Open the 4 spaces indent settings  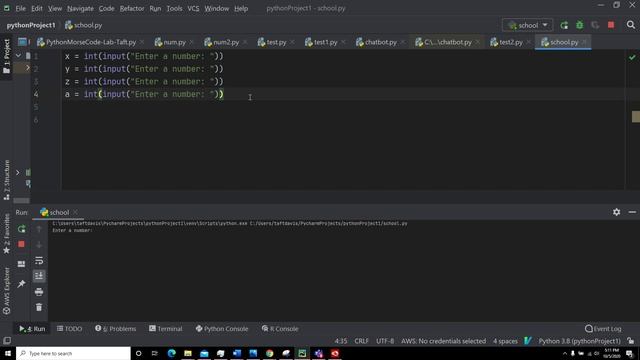point(505,341)
